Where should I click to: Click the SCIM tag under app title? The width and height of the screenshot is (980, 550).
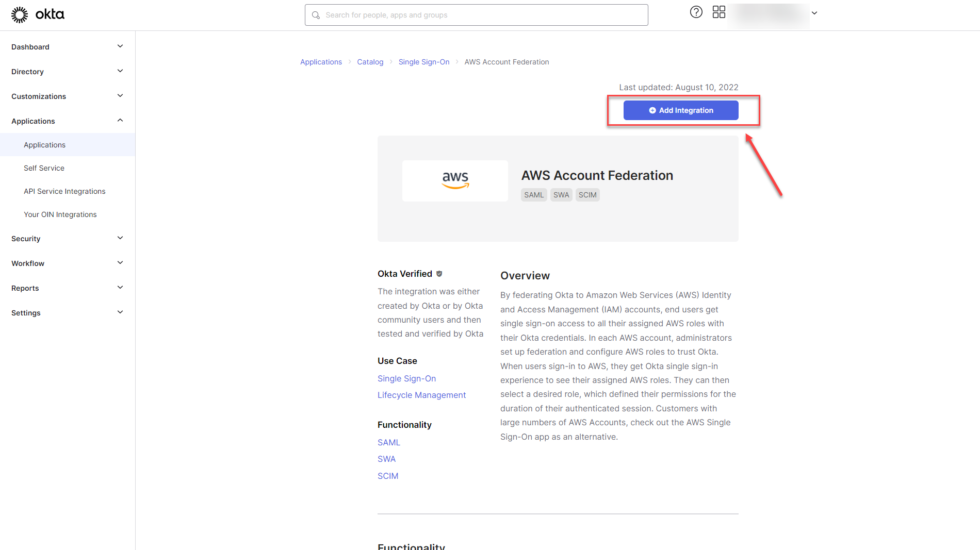[587, 195]
